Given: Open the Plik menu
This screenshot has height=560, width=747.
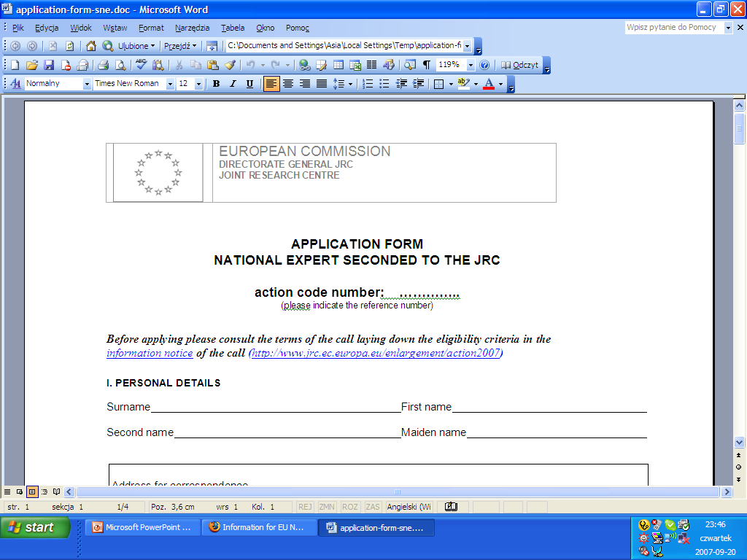Looking at the screenshot, I should point(18,28).
